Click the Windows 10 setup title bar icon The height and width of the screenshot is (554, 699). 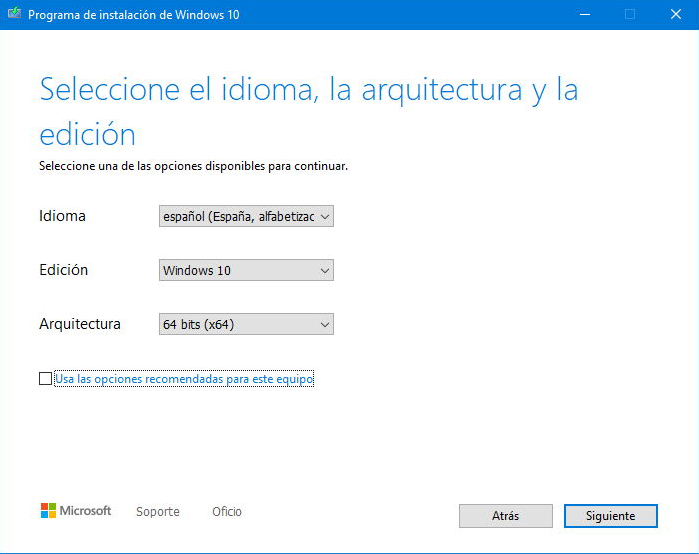(x=14, y=13)
